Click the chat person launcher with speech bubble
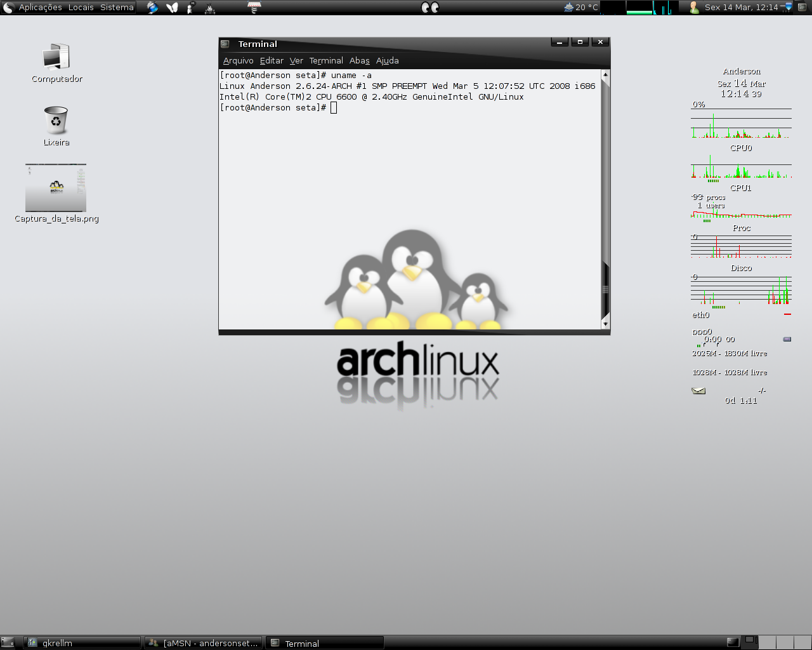This screenshot has width=812, height=650. 191,8
